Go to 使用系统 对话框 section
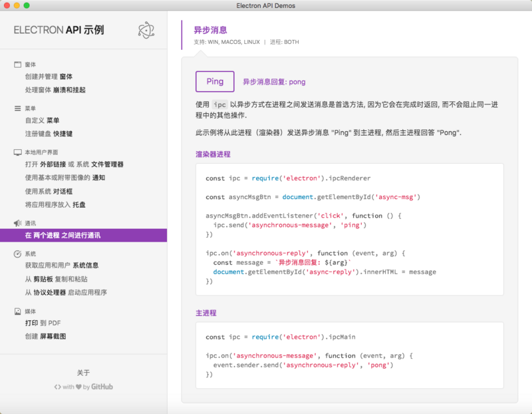Screen dimensions: 532x414 pyautogui.click(x=49, y=192)
